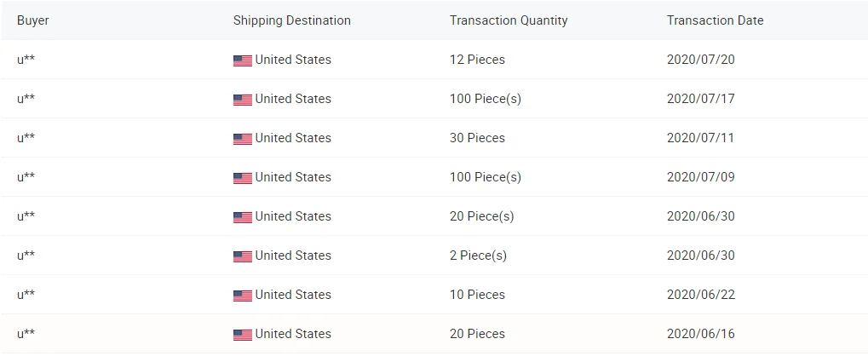The width and height of the screenshot is (868, 356).
Task: Click the Buyer column header
Action: point(33,20)
